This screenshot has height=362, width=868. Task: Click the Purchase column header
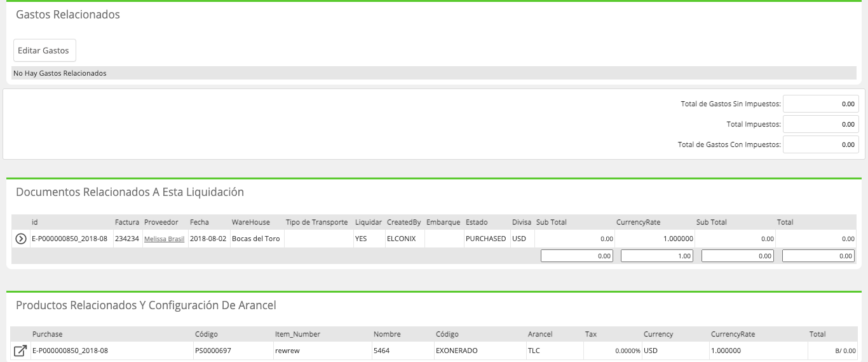48,334
